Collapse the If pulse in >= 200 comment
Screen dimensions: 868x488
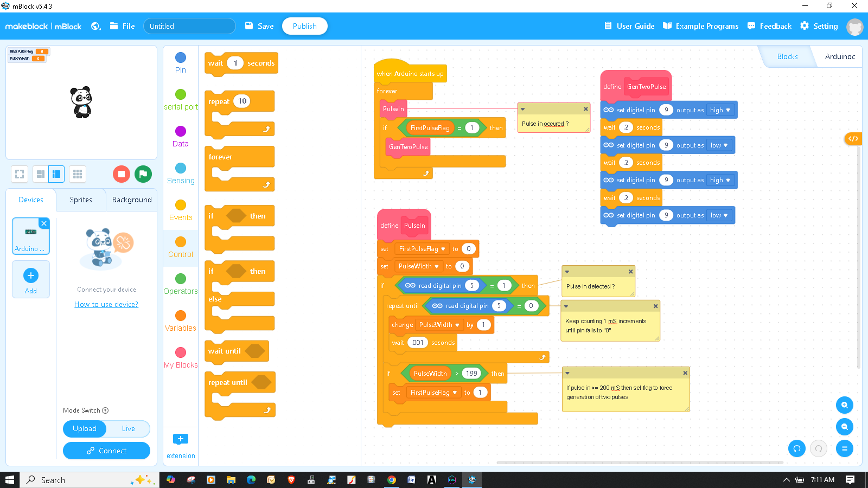567,373
